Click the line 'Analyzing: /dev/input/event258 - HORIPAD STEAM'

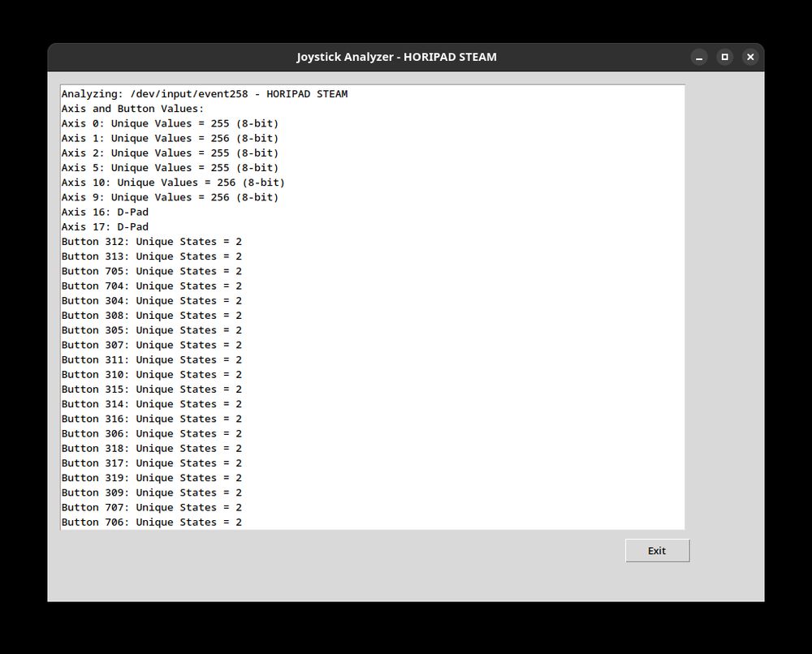point(205,94)
